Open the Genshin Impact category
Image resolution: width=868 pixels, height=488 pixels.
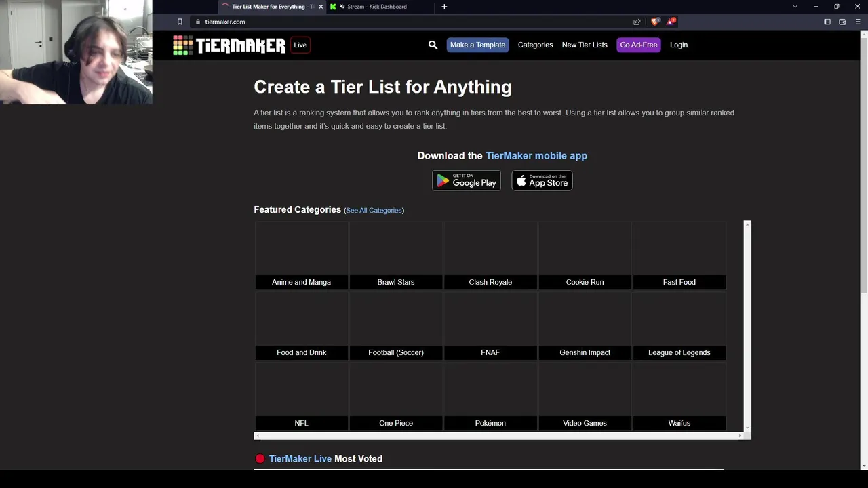point(585,326)
